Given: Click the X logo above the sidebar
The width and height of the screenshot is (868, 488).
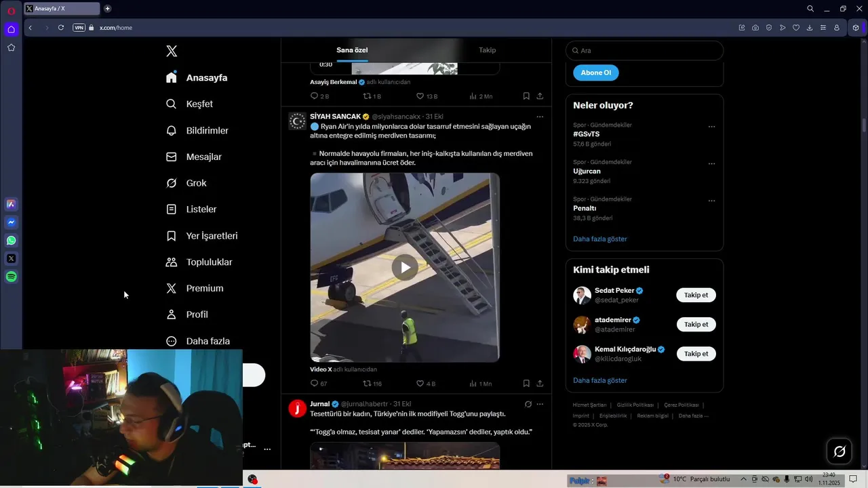Looking at the screenshot, I should point(172,51).
